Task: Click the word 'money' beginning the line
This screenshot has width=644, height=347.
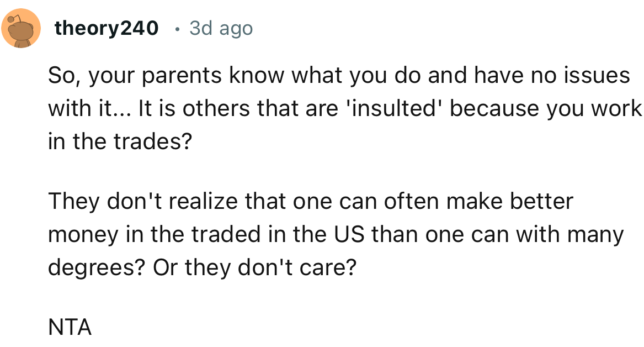Action: pos(82,235)
